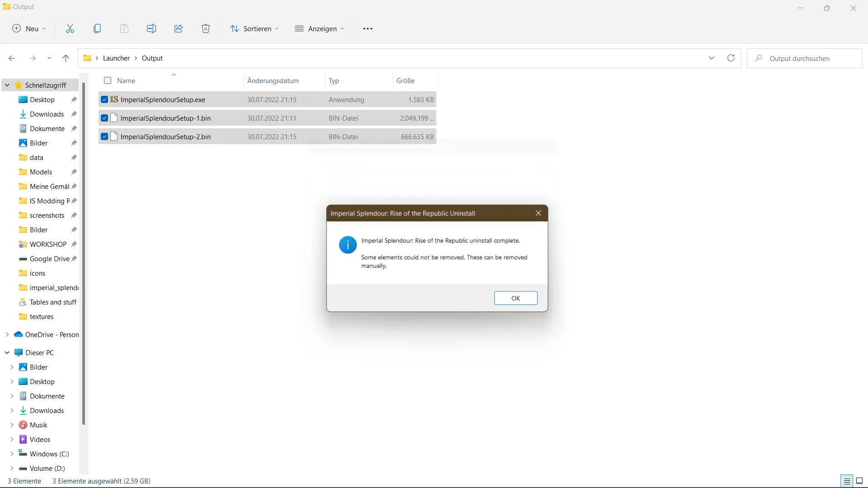Click the Copy icon in toolbar
Viewport: 868px width, 488px height.
coord(97,29)
